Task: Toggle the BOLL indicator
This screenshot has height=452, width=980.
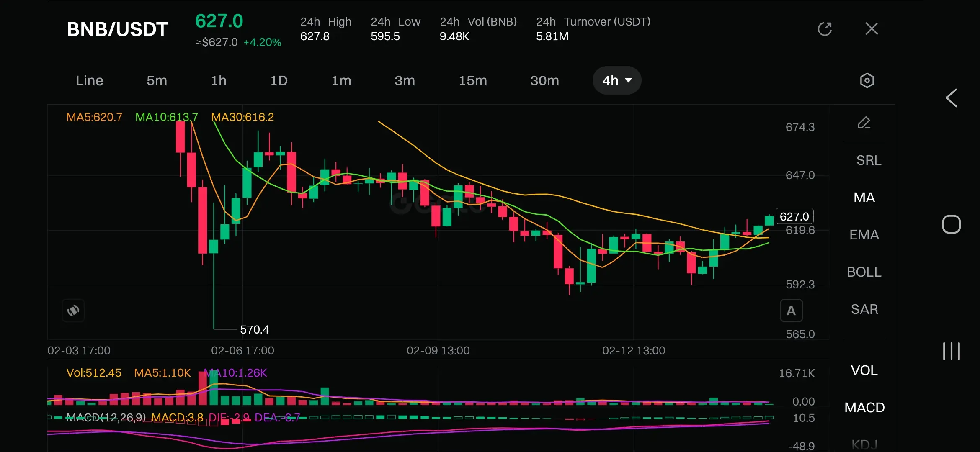Action: (864, 272)
